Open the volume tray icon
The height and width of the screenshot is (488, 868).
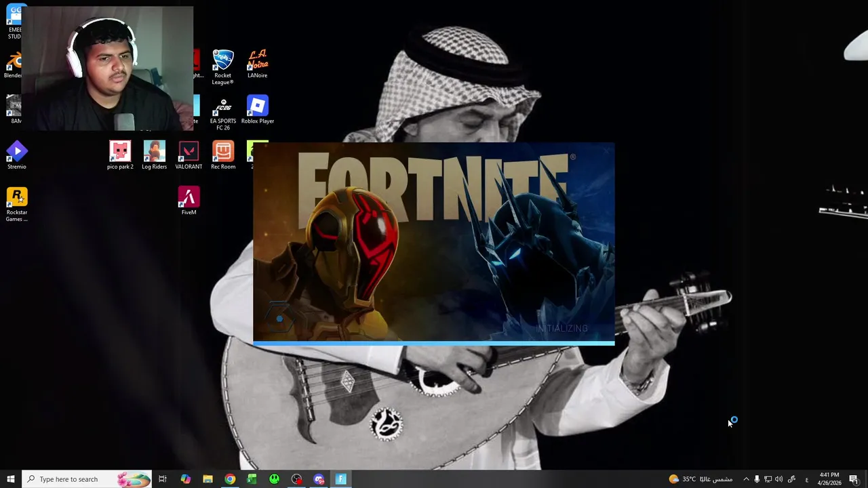pyautogui.click(x=778, y=479)
